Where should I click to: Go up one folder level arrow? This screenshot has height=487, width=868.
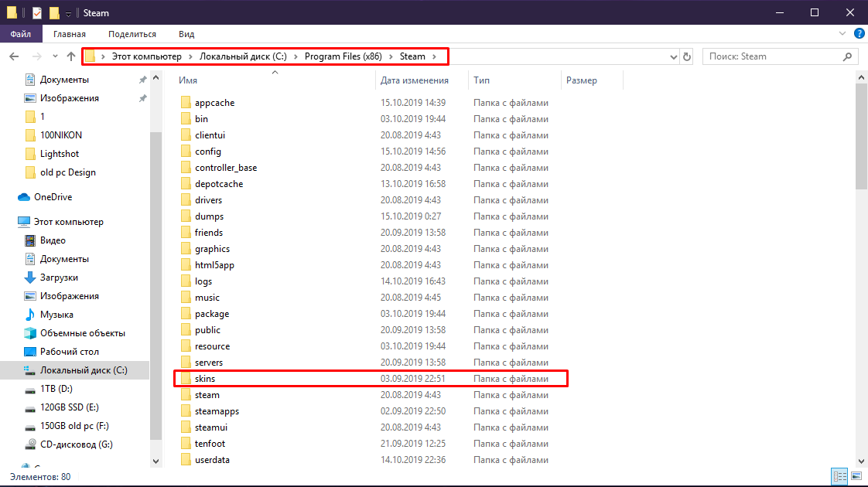[x=71, y=56]
